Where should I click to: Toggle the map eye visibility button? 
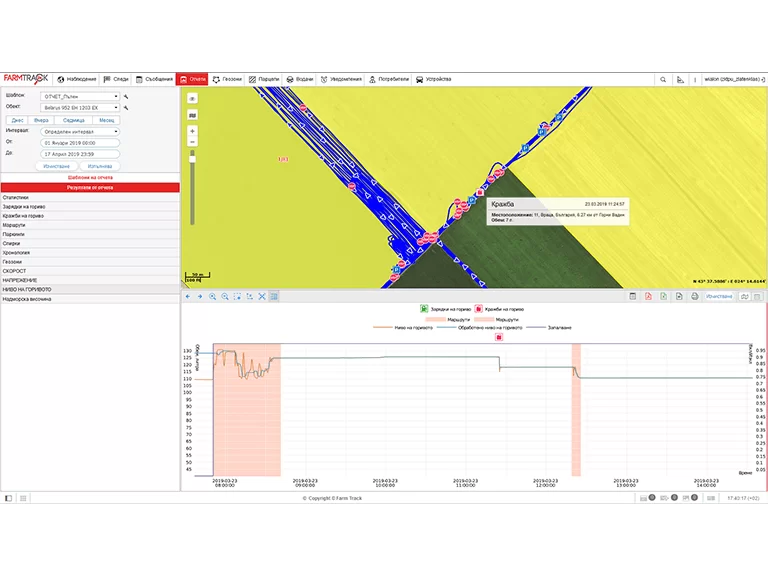tap(192, 98)
